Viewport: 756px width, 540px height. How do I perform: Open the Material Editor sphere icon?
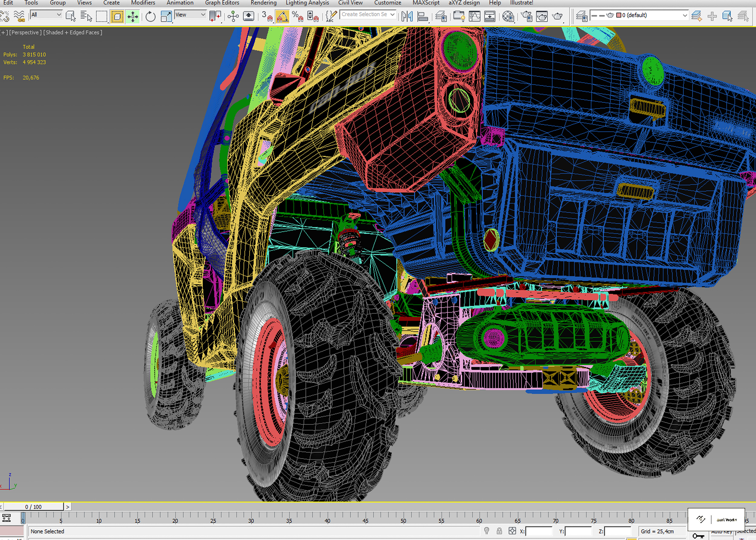pyautogui.click(x=508, y=16)
